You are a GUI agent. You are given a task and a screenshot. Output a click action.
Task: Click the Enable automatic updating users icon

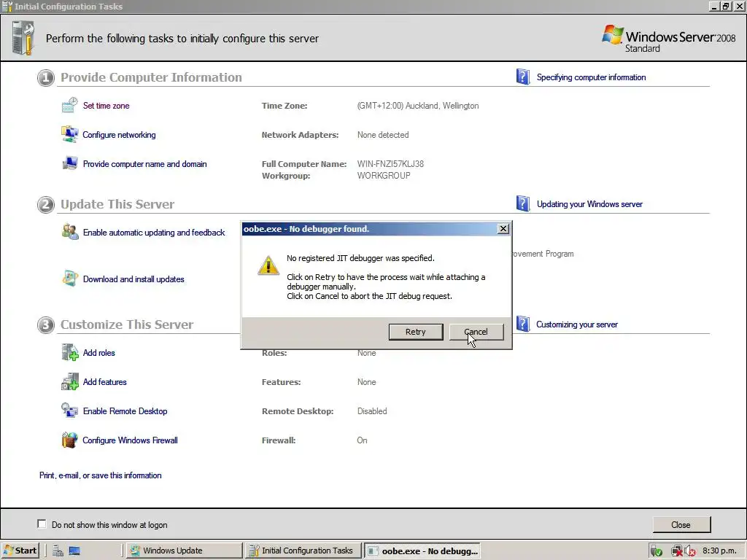pos(70,232)
